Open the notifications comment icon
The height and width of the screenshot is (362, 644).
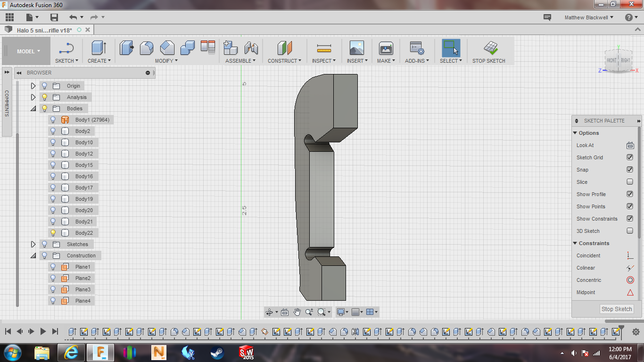[547, 17]
